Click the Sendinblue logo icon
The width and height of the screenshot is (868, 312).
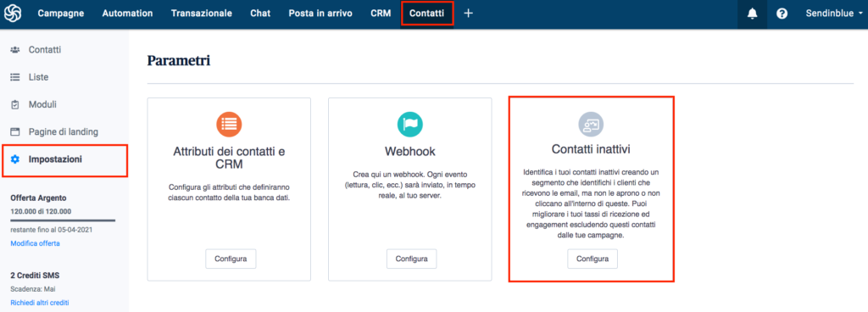coord(13,14)
